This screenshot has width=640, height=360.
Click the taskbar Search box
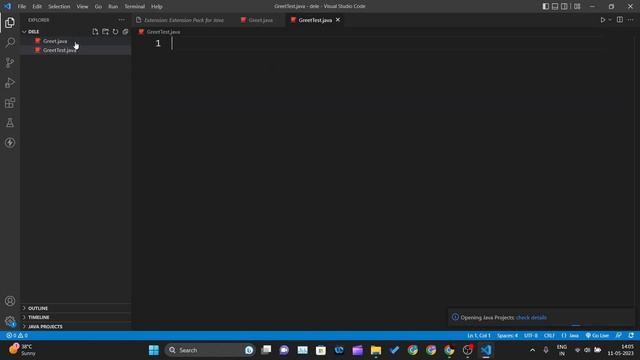(210, 350)
